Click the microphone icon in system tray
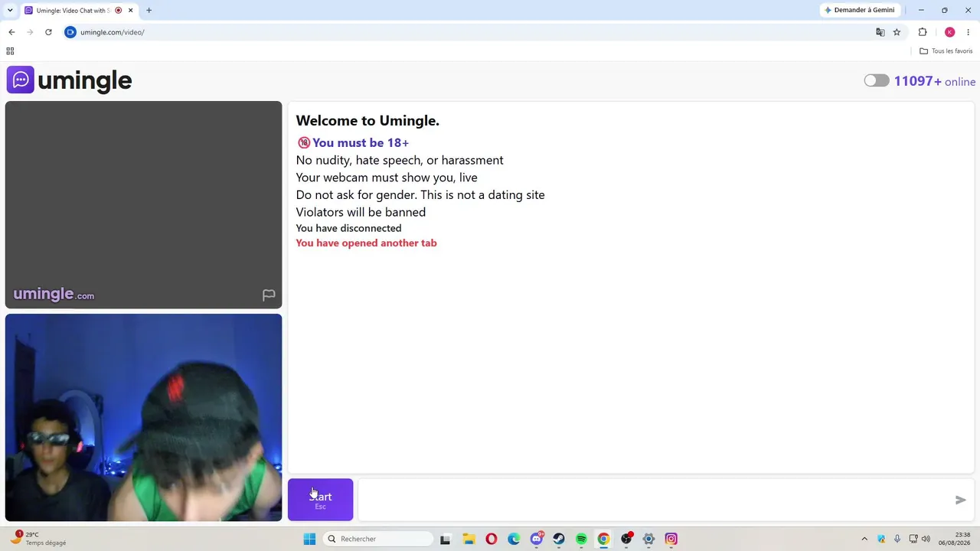Viewport: 980px width, 551px height. pyautogui.click(x=897, y=539)
